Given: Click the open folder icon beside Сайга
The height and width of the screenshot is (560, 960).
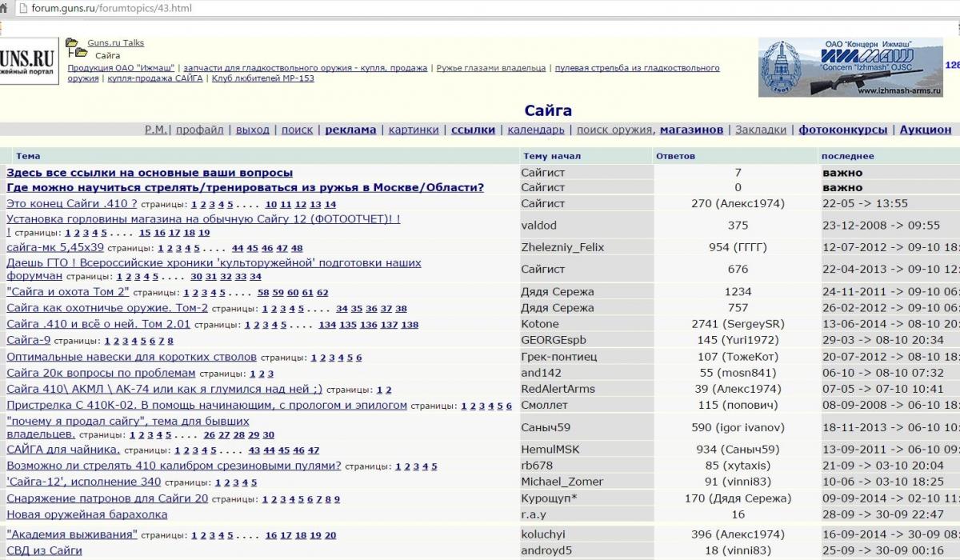Looking at the screenshot, I should (x=79, y=54).
